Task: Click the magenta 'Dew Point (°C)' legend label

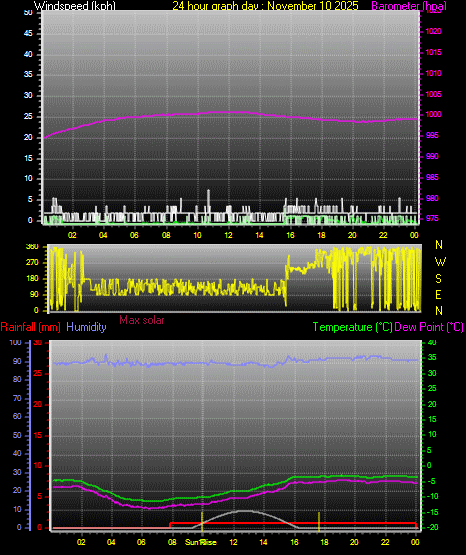Action: (x=429, y=327)
